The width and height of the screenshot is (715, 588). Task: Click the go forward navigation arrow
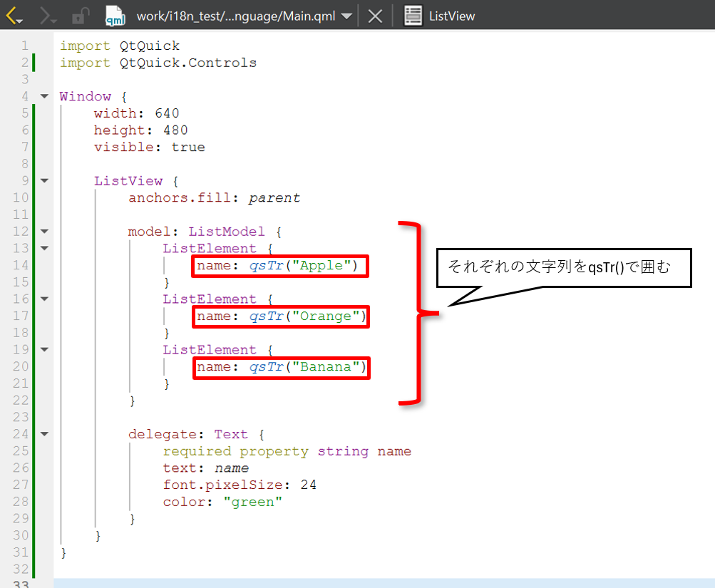[x=48, y=15]
